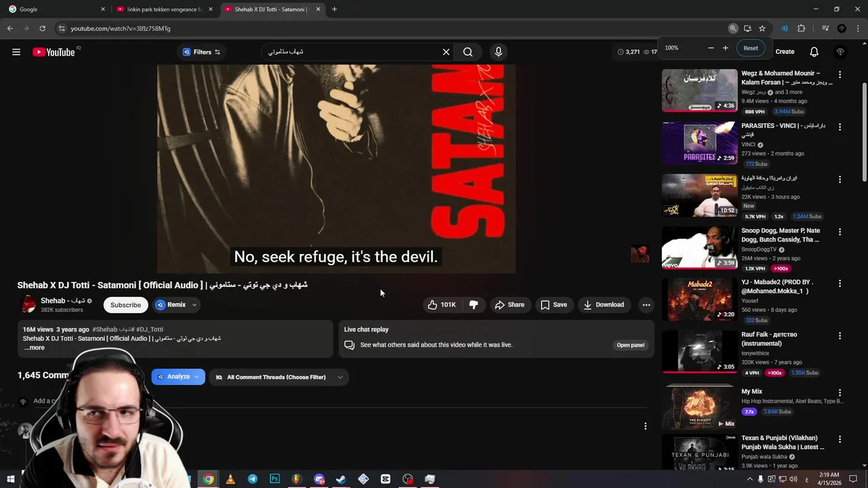Click the browser back arrow
Image resolution: width=868 pixels, height=488 pixels.
pos(9,28)
